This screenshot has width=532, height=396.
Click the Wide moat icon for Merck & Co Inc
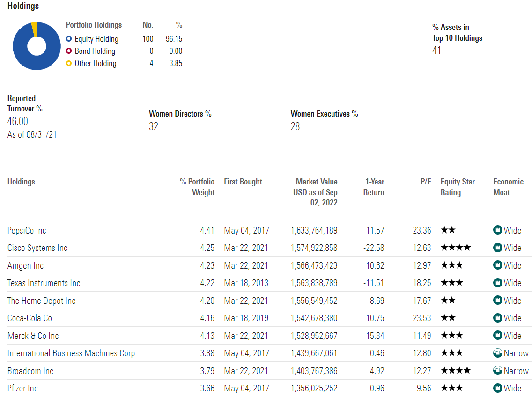[x=497, y=336]
